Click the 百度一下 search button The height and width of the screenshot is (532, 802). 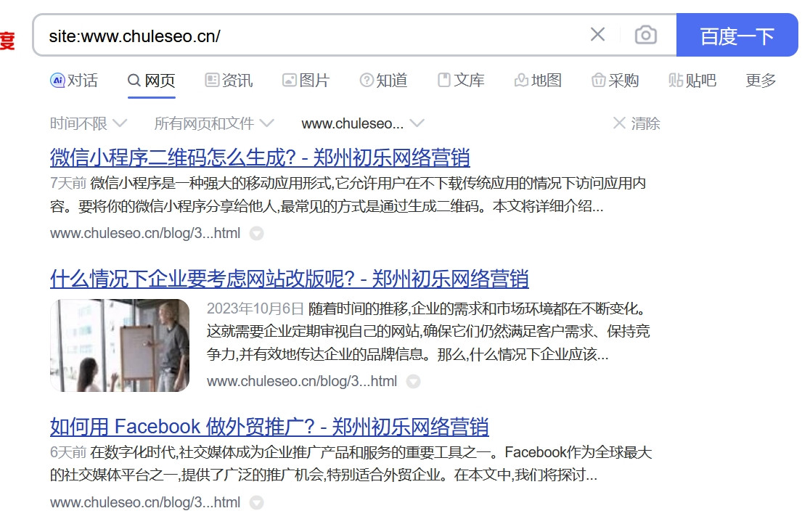[x=737, y=35]
